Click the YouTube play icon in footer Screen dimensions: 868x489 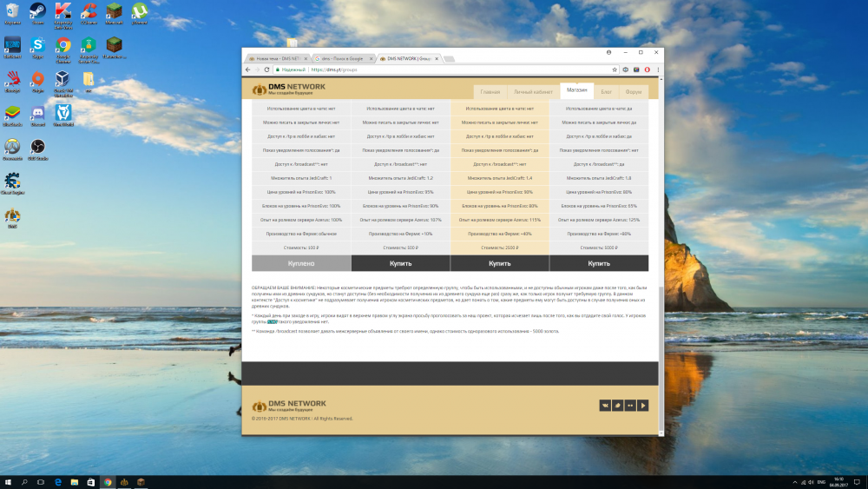(x=642, y=405)
